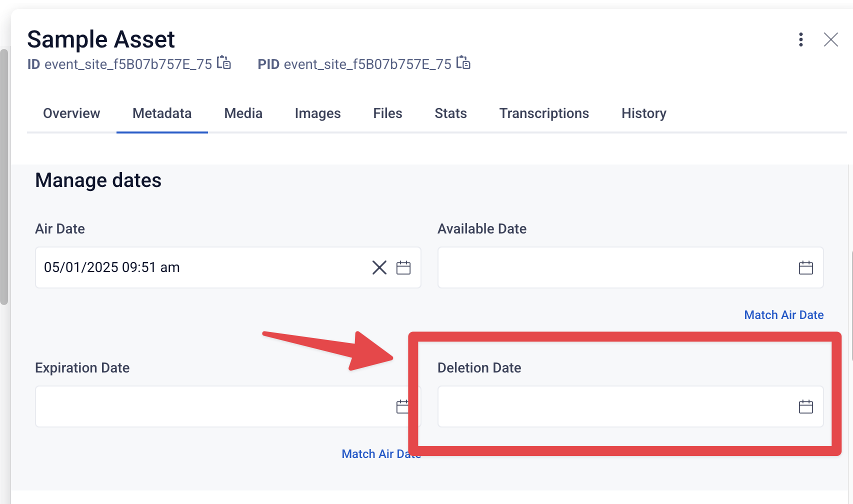Switch to the Overview tab
Viewport: 853px width, 504px height.
pos(71,113)
